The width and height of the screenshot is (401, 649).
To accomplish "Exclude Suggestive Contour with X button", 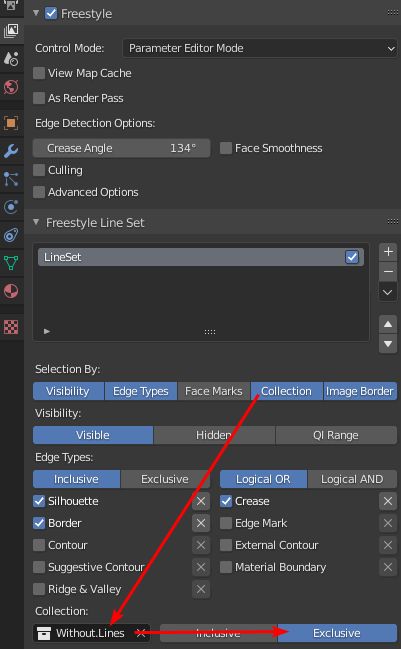I will point(201,567).
